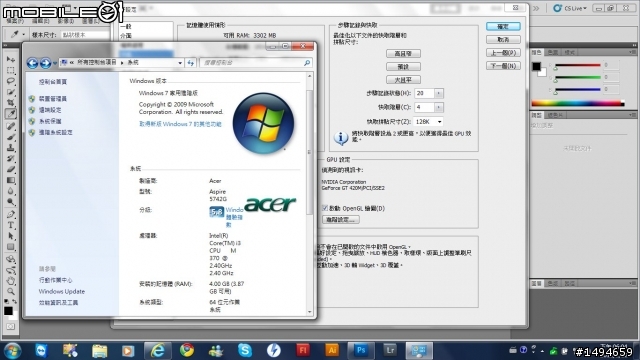Click the Windows Start button

click(12, 351)
